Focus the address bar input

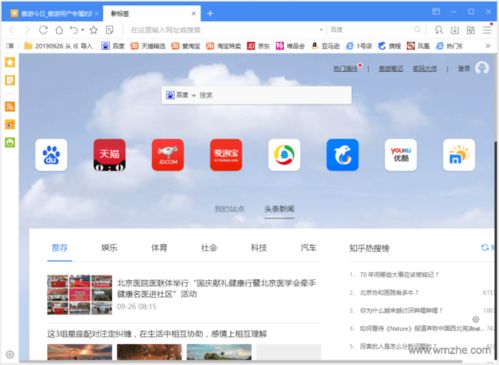click(220, 30)
